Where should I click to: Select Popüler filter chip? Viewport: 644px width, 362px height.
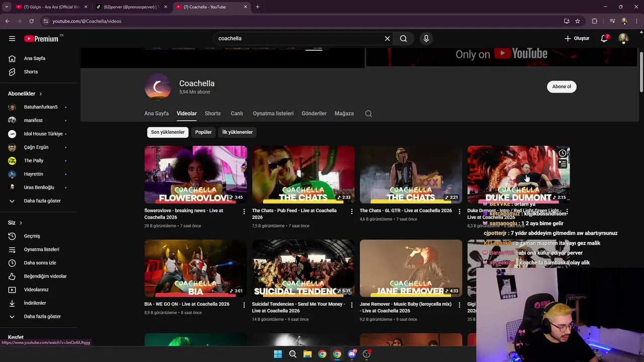pyautogui.click(x=203, y=132)
